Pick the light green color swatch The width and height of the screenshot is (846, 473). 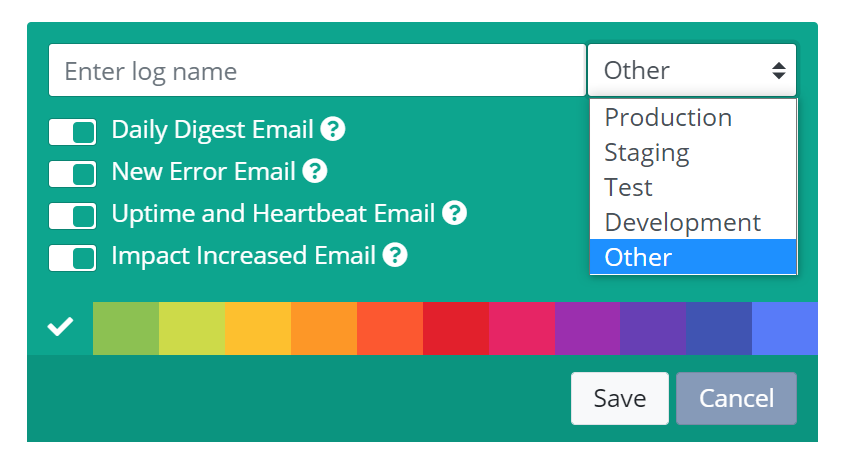126,328
